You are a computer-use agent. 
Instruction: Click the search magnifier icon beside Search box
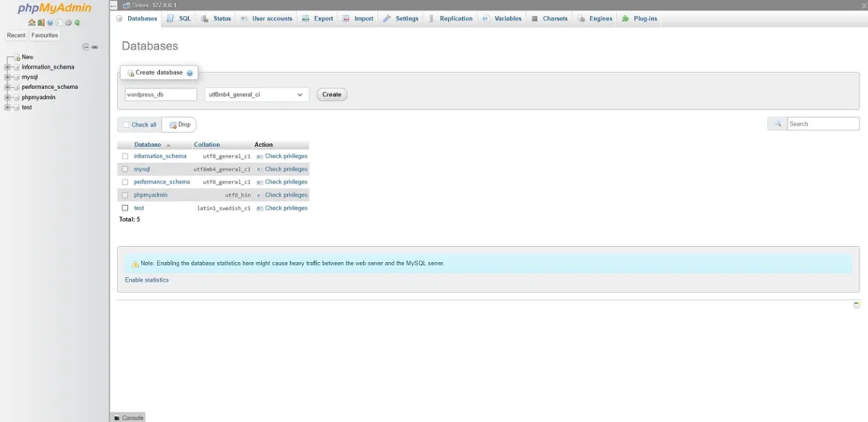[777, 124]
